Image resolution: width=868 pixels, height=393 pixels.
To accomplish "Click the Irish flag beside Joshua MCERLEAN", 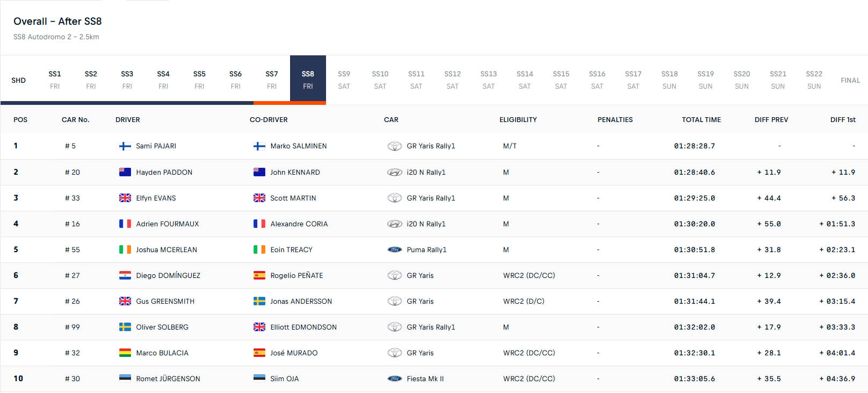I will (125, 249).
